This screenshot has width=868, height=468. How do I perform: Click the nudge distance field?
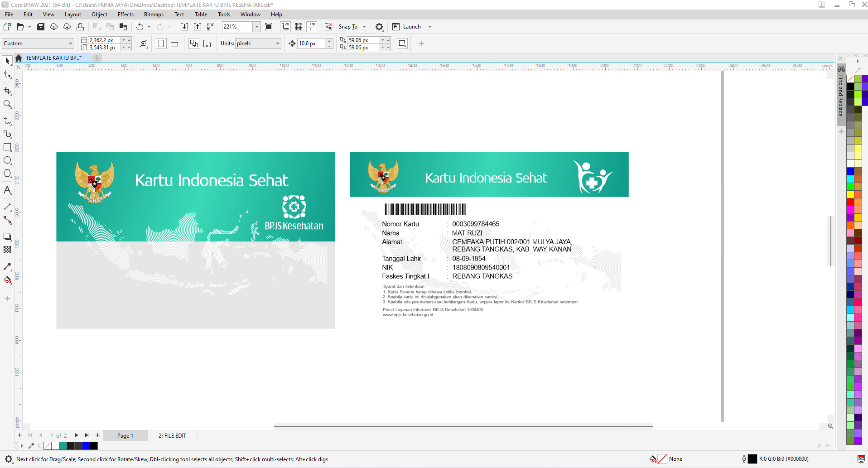(x=311, y=43)
